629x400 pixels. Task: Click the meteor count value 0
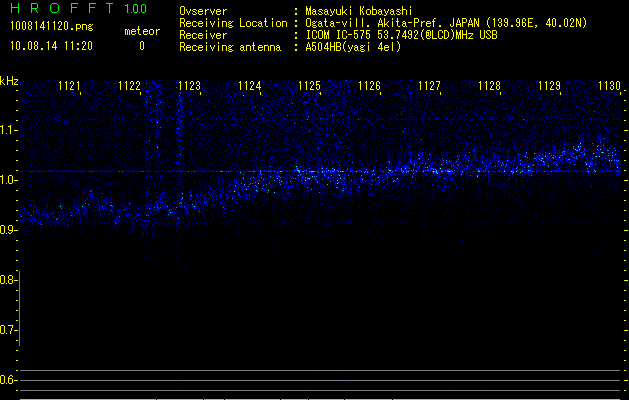(142, 46)
